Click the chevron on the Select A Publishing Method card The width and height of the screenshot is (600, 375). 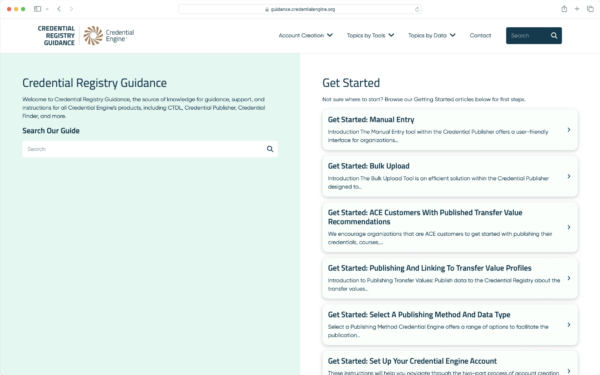[x=569, y=324]
